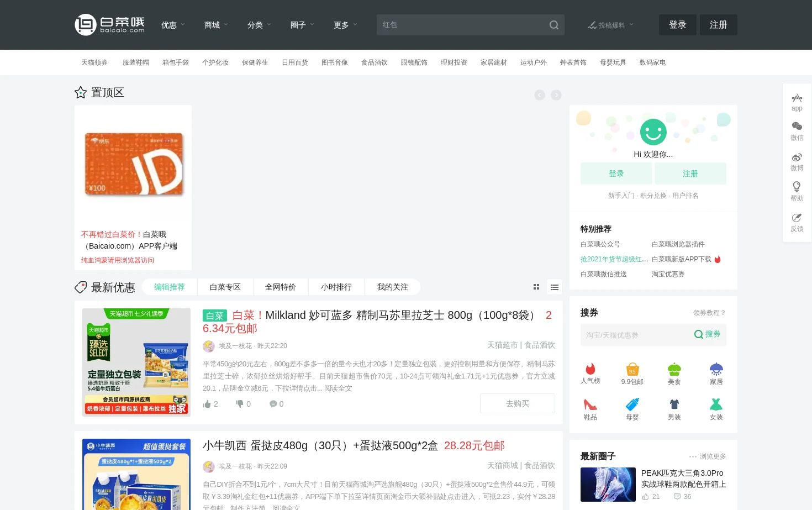Select the 小时排行 tab

(336, 287)
